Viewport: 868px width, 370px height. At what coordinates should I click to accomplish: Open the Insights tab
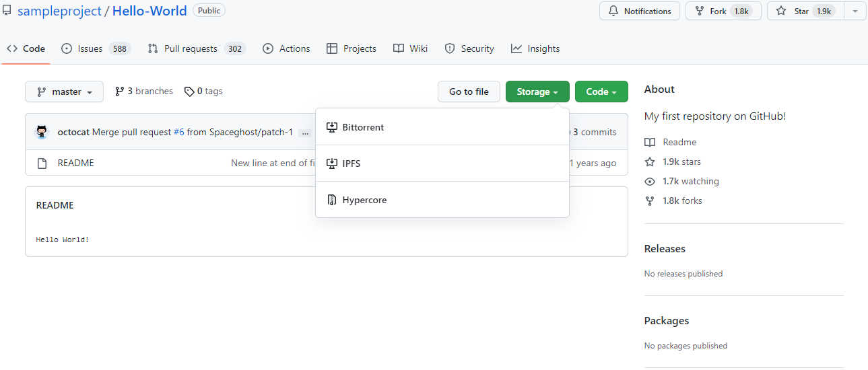click(535, 48)
